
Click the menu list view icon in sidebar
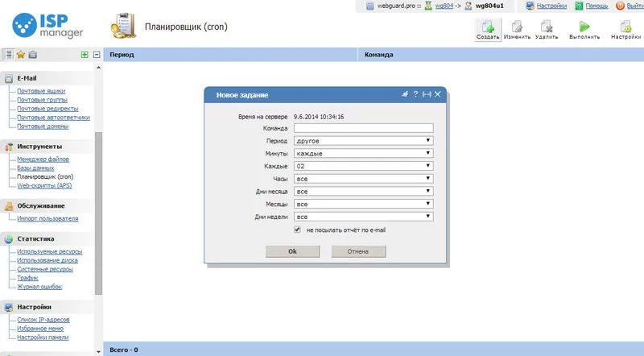(8, 54)
